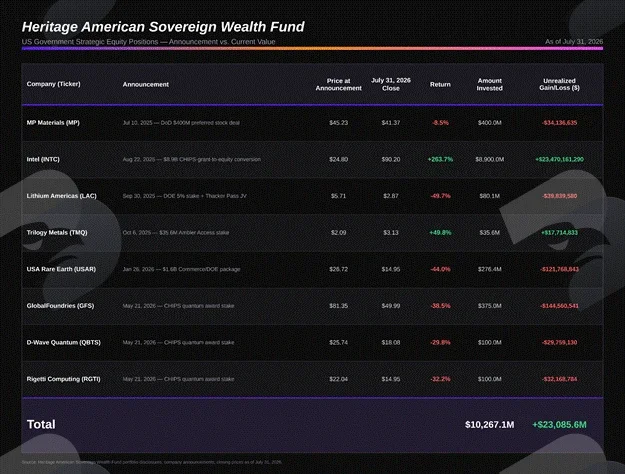Select the $10,267.1M total invested figure
This screenshot has height=474, width=625.
pyautogui.click(x=489, y=425)
